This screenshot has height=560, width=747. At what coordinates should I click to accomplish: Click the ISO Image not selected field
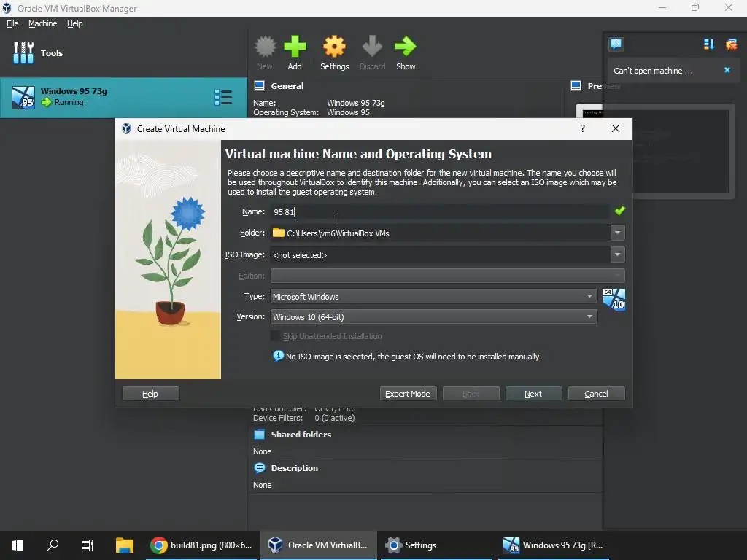(440, 254)
